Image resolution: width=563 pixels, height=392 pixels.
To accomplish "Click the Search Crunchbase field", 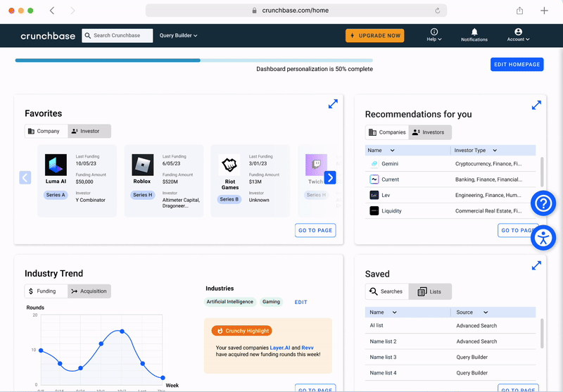I will click(118, 35).
